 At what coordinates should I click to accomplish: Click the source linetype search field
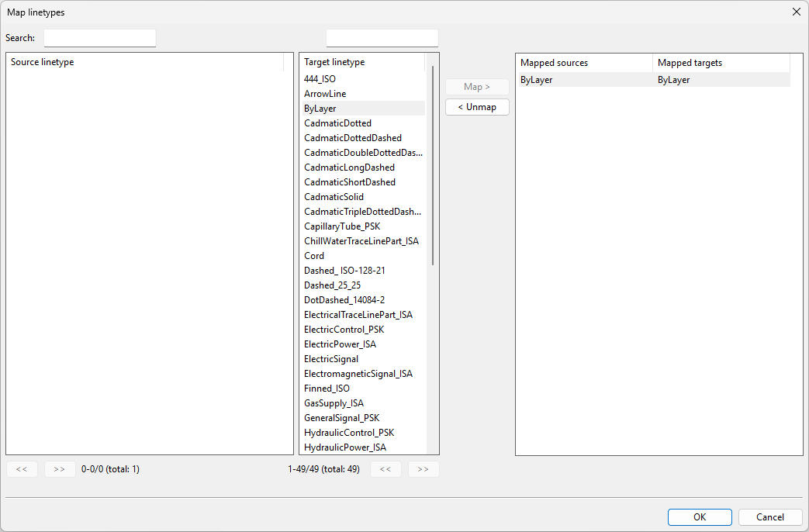pos(100,38)
